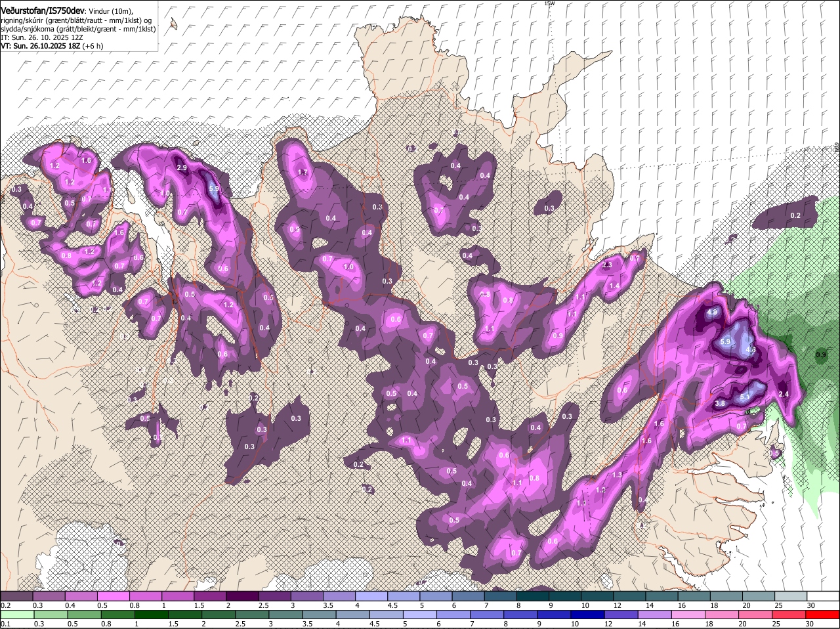This screenshot has height=629, width=840.
Task: Pick the swatch between 18 and 20, lower legend
Action: [x=723, y=615]
